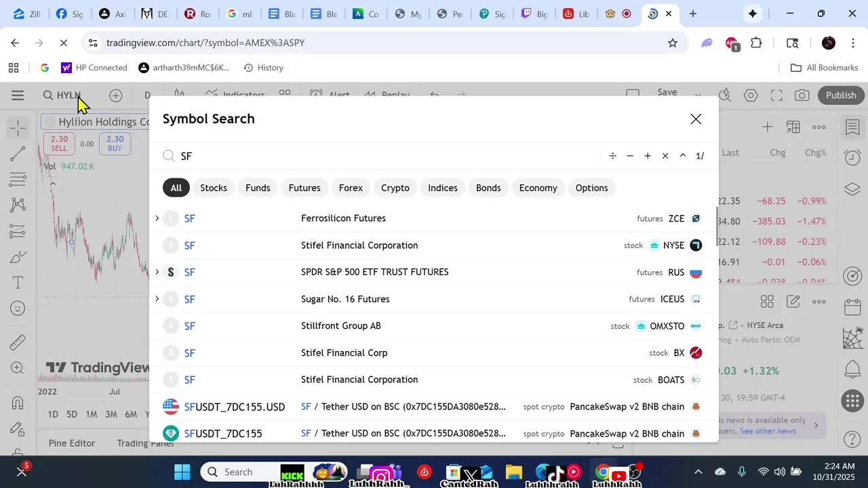Enter fullscreen chart mode
This screenshot has width=868, height=488.
coord(776,96)
